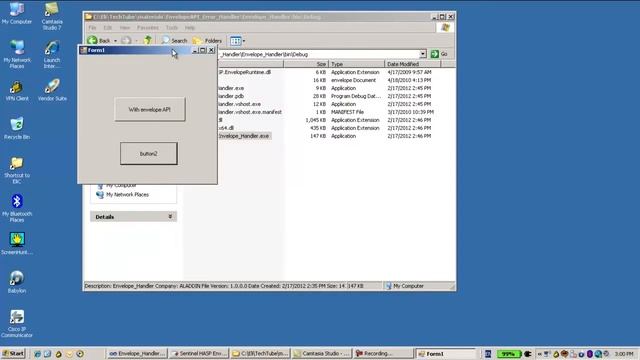Open VPN Client desktop icon
The width and height of the screenshot is (640, 360).
pyautogui.click(x=17, y=91)
